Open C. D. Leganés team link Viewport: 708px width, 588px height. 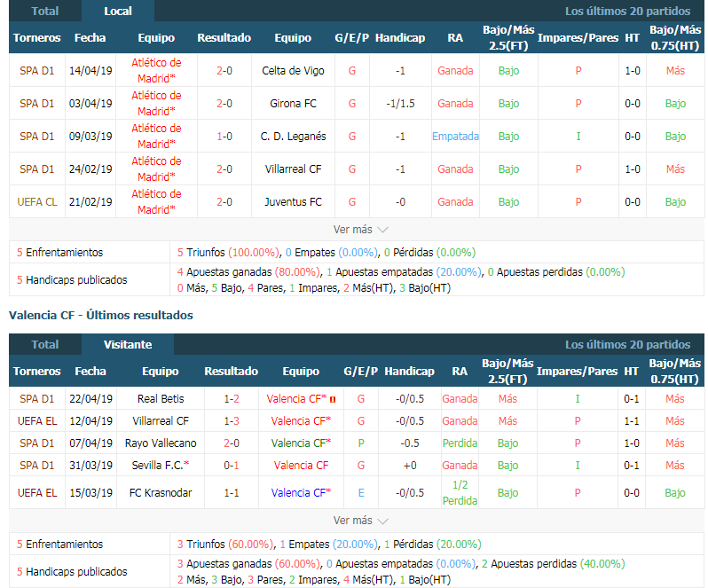[x=293, y=137]
